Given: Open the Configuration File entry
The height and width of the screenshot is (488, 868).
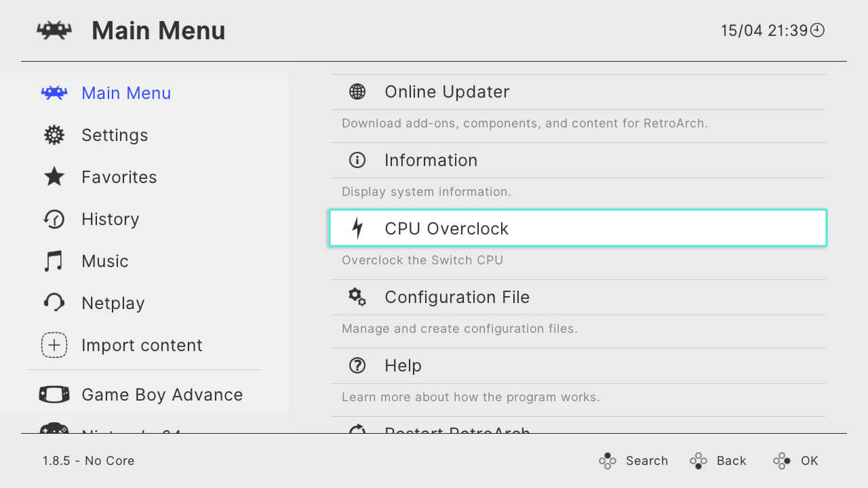Looking at the screenshot, I should (x=578, y=297).
